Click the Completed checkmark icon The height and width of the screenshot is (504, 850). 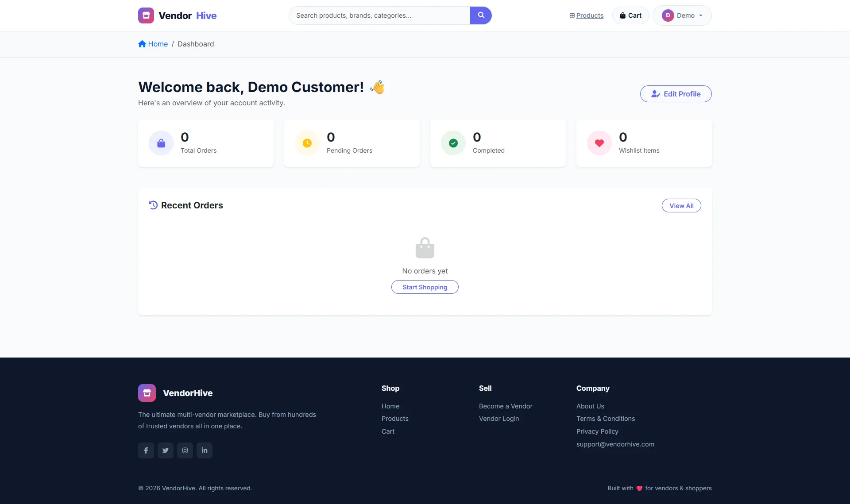point(453,143)
